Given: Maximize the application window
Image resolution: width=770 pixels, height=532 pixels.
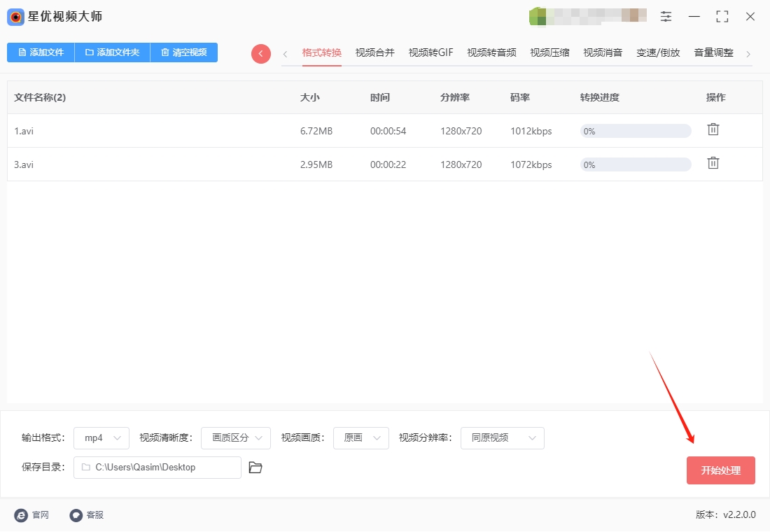Looking at the screenshot, I should (x=722, y=17).
